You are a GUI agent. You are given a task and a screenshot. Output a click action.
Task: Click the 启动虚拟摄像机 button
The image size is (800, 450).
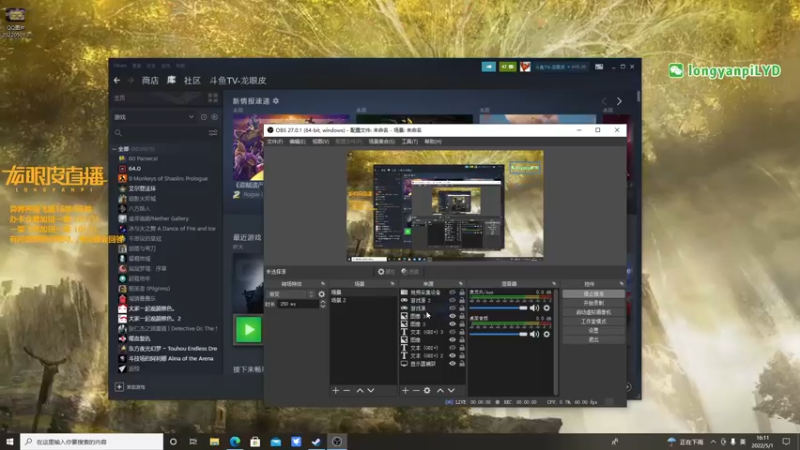click(x=593, y=312)
